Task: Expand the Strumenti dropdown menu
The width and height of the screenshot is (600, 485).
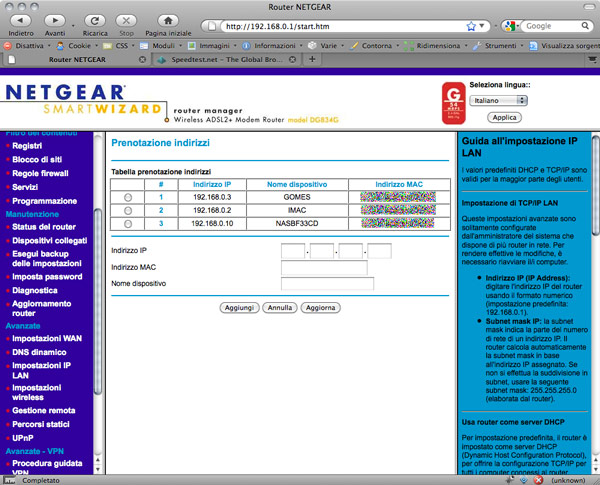Action: 522,46
